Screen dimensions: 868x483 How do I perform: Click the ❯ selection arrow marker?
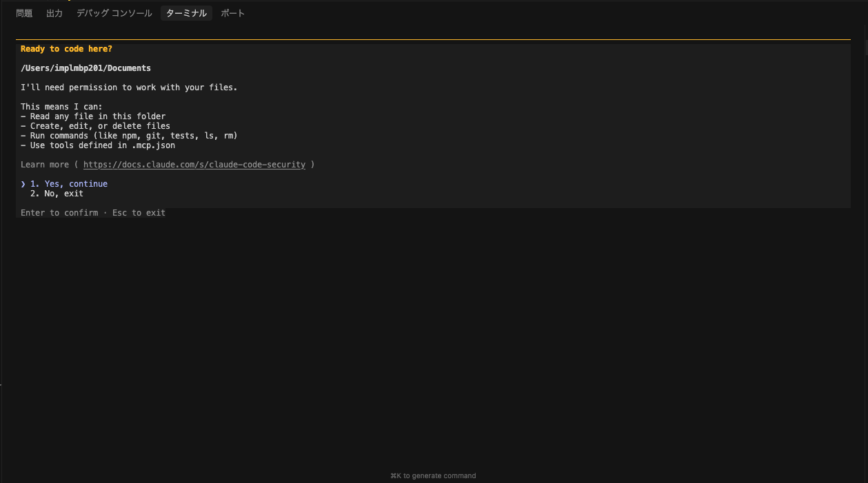23,184
